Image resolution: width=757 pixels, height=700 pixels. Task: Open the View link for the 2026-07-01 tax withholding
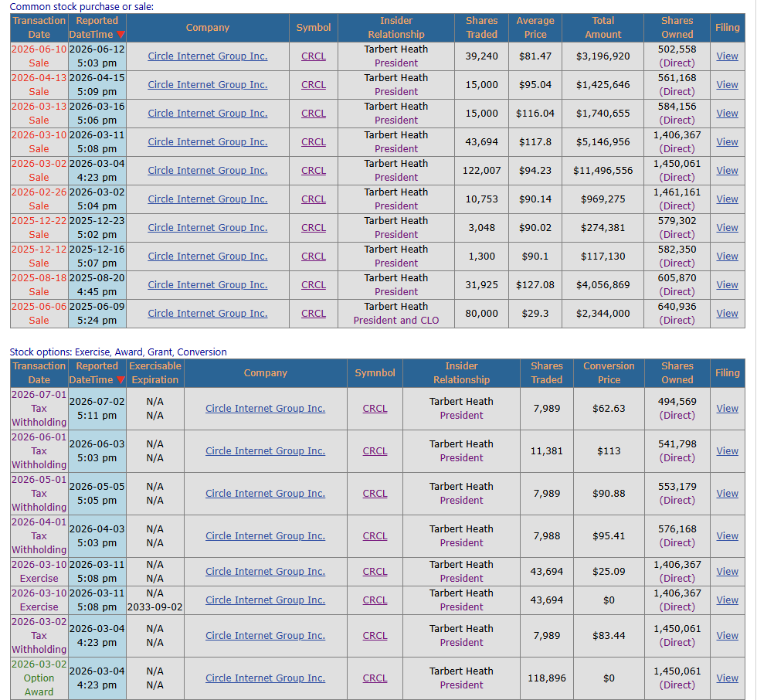(727, 409)
